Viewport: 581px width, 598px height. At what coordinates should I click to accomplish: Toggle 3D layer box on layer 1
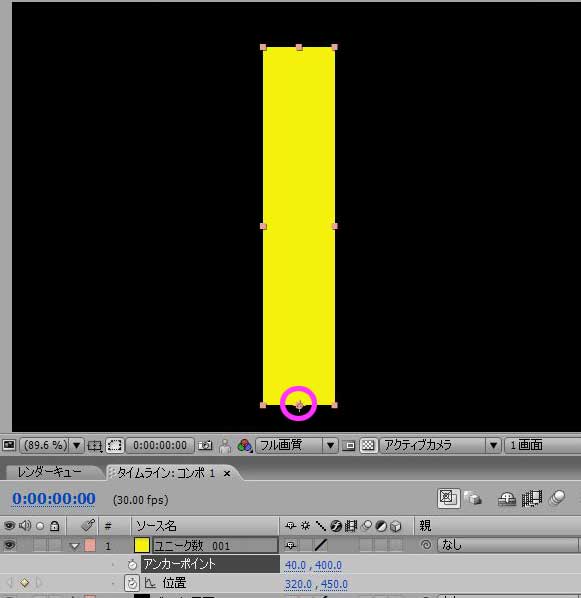(396, 545)
